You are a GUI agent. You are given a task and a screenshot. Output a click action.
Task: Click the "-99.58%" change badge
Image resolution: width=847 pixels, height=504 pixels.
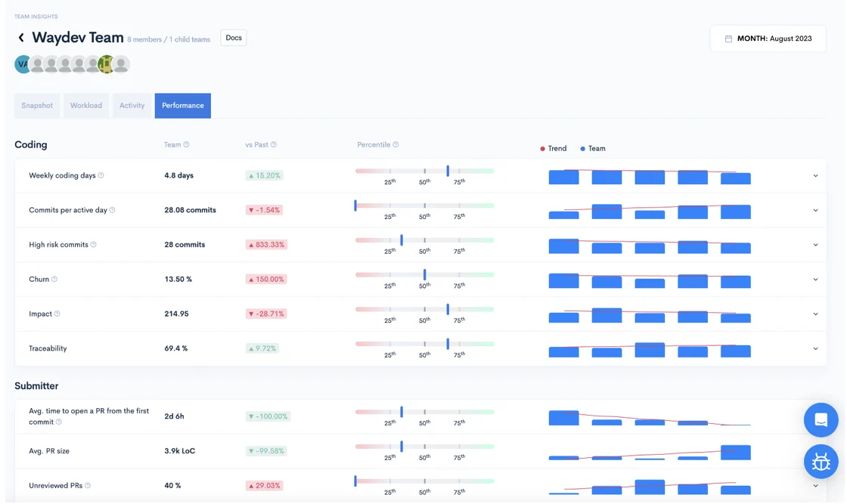tap(266, 450)
